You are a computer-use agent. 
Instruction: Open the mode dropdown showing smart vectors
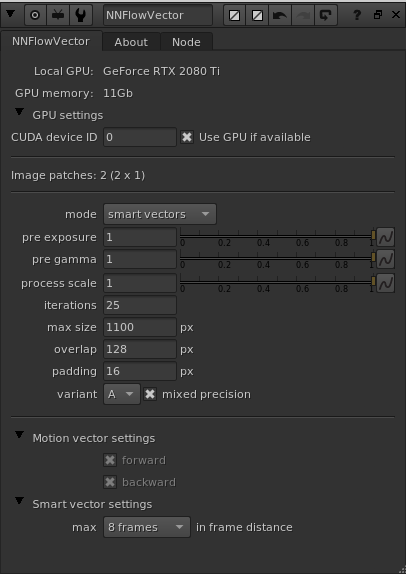160,214
